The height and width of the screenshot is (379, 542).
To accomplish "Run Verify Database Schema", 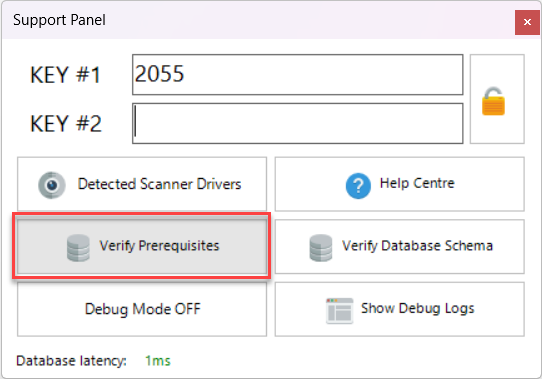I will 400,246.
